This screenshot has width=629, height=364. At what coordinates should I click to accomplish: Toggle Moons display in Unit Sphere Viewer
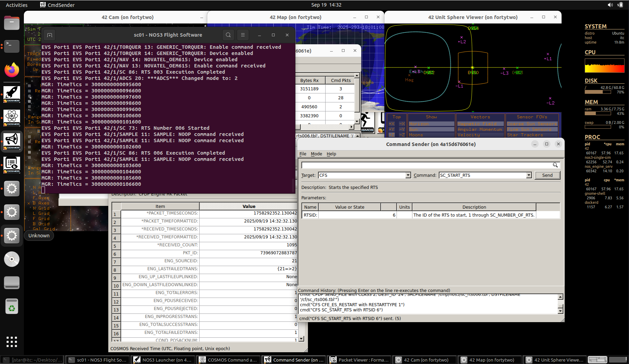(431, 135)
